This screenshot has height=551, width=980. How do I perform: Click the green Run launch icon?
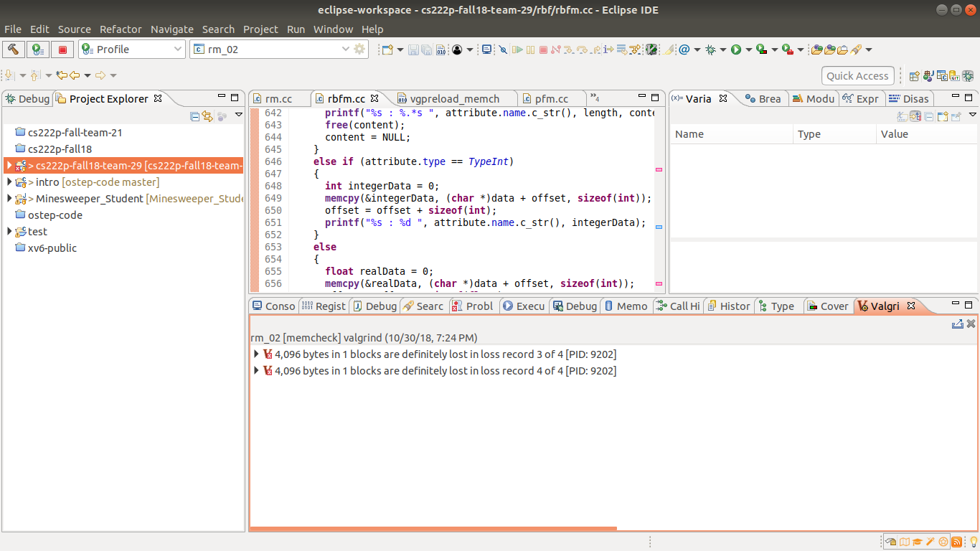(x=736, y=50)
